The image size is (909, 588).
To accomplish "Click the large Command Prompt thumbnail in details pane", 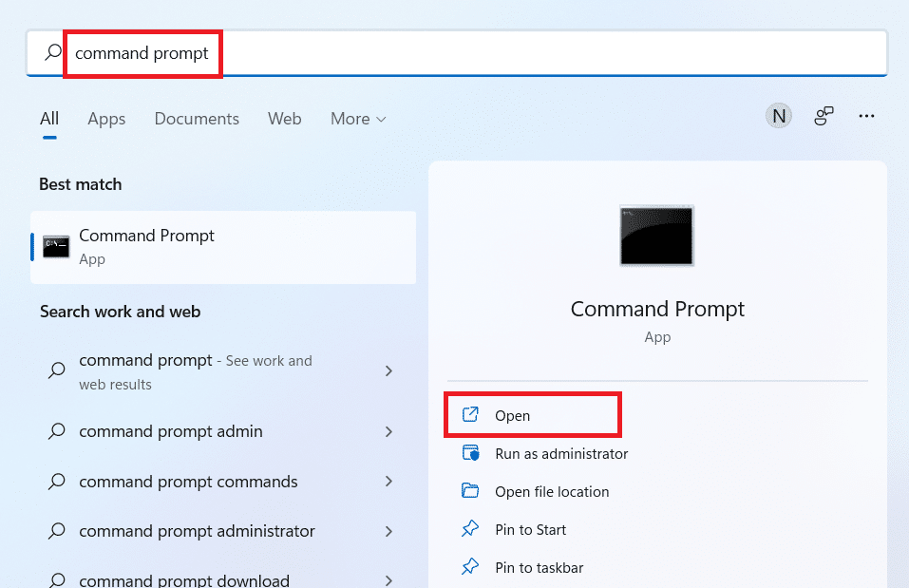I will 657,235.
